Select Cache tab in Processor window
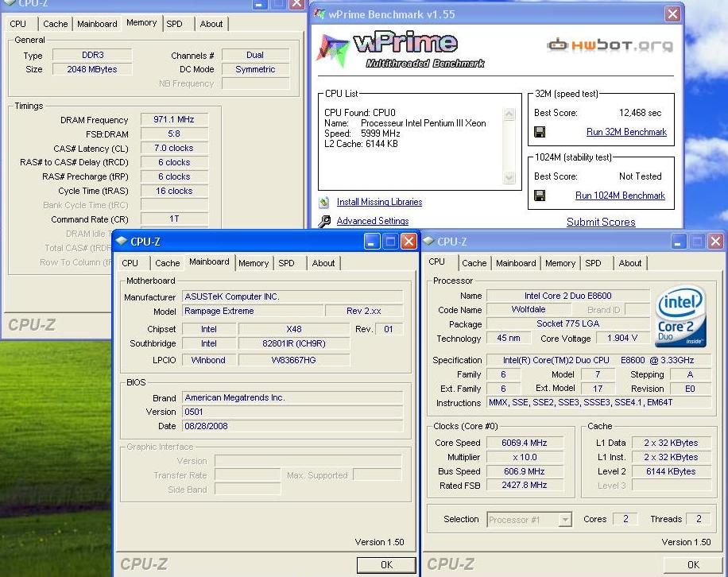Viewport: 728px width, 577px height. point(474,263)
